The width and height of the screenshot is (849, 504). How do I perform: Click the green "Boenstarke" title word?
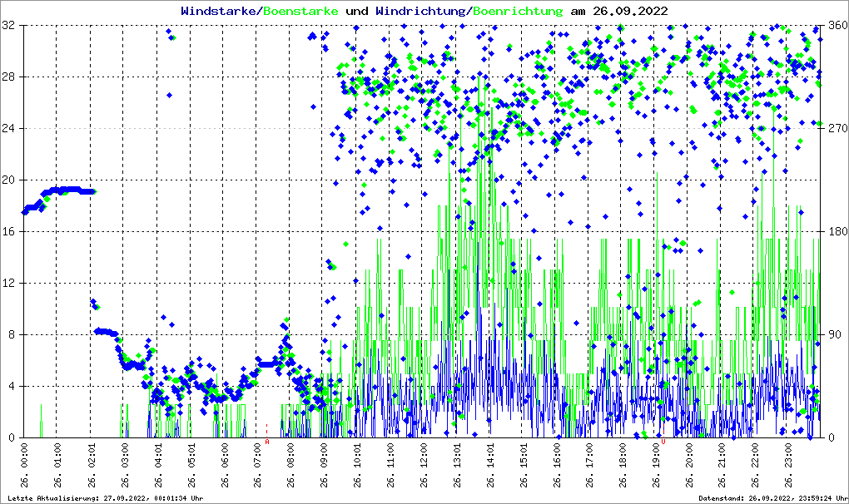click(x=300, y=11)
